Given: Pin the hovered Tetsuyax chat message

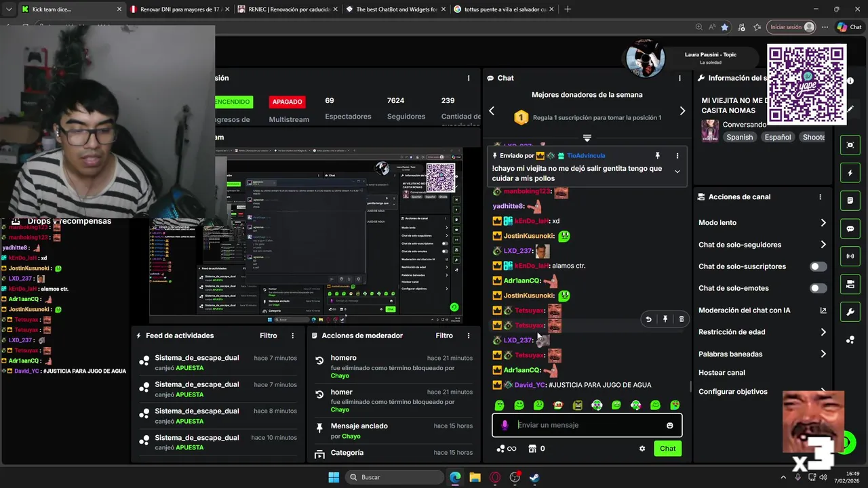Looking at the screenshot, I should tap(665, 319).
